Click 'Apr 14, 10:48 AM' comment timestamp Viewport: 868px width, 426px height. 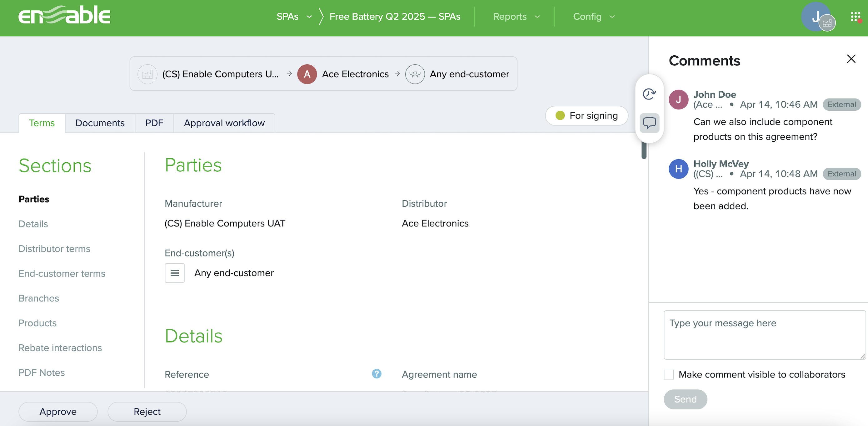click(779, 174)
